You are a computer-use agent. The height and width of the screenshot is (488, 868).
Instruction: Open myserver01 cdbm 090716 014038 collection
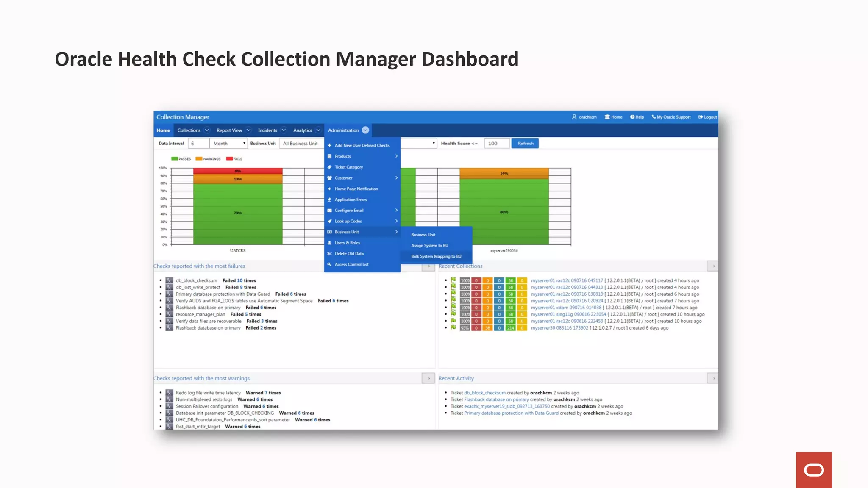pyautogui.click(x=566, y=308)
